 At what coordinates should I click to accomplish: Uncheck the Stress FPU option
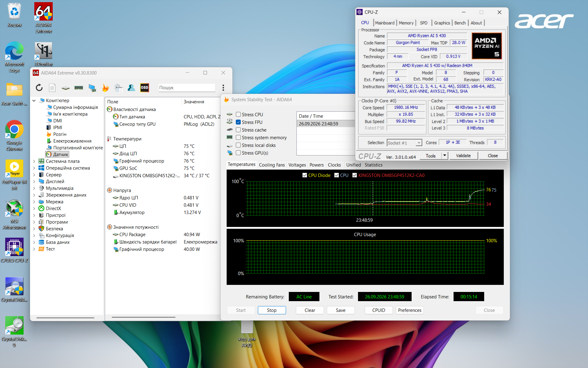point(238,122)
